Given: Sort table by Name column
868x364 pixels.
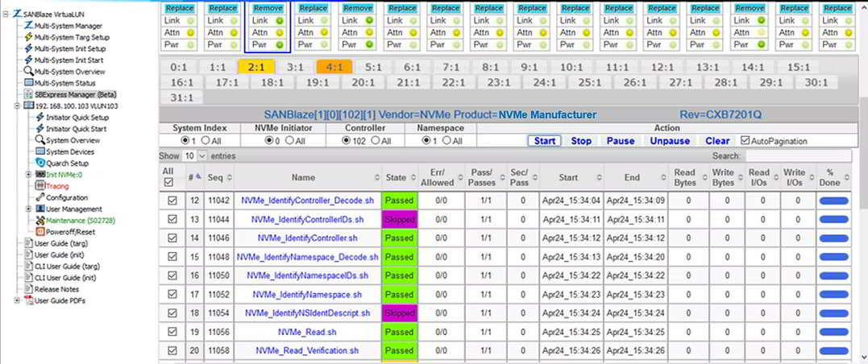Looking at the screenshot, I should coord(308,178).
